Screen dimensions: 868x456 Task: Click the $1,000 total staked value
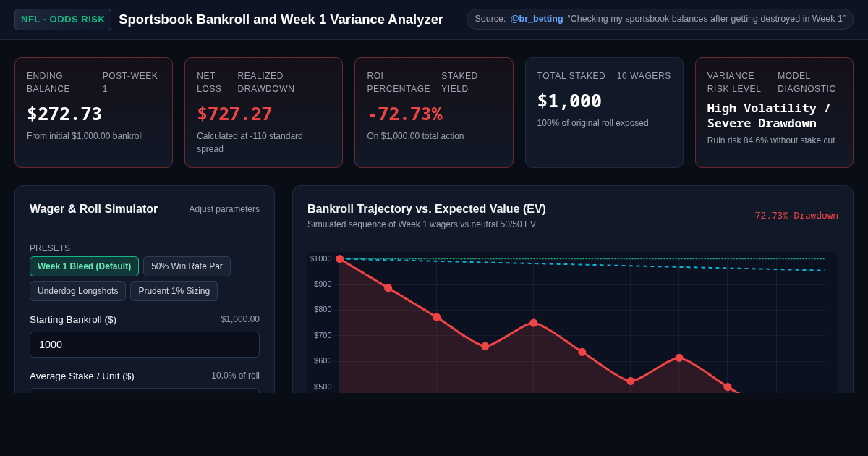[569, 101]
